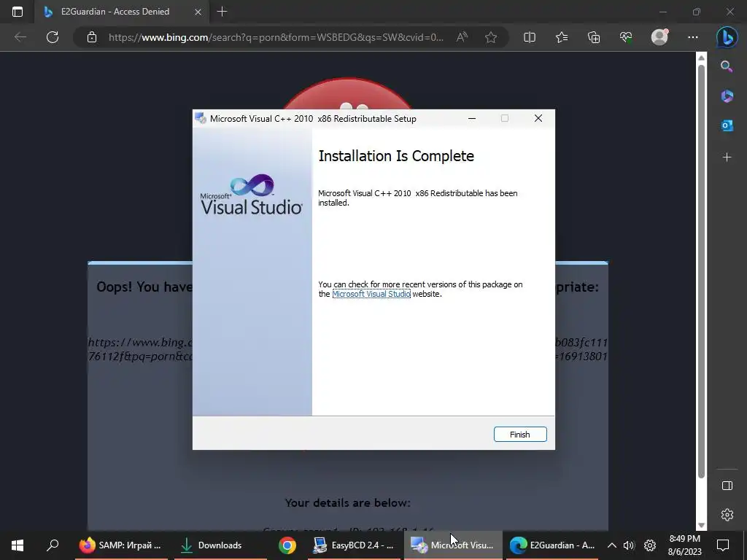747x560 pixels.
Task: Open the Edge sidebar search icon
Action: (727, 66)
